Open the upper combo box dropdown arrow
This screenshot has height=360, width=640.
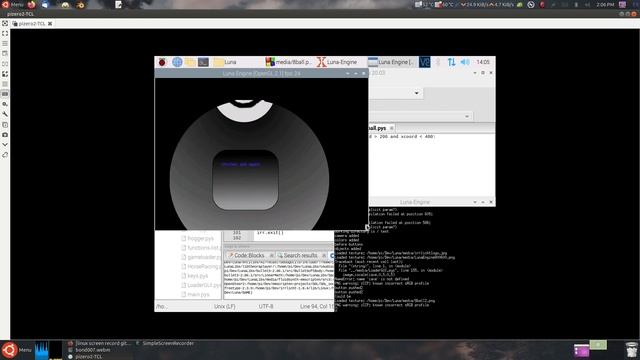pos(416,93)
